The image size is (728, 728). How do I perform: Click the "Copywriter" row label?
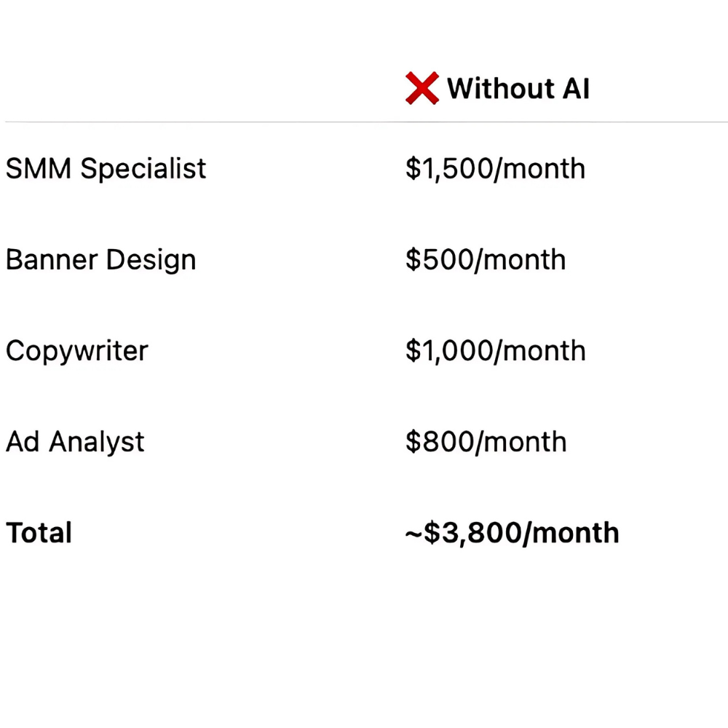[76, 351]
